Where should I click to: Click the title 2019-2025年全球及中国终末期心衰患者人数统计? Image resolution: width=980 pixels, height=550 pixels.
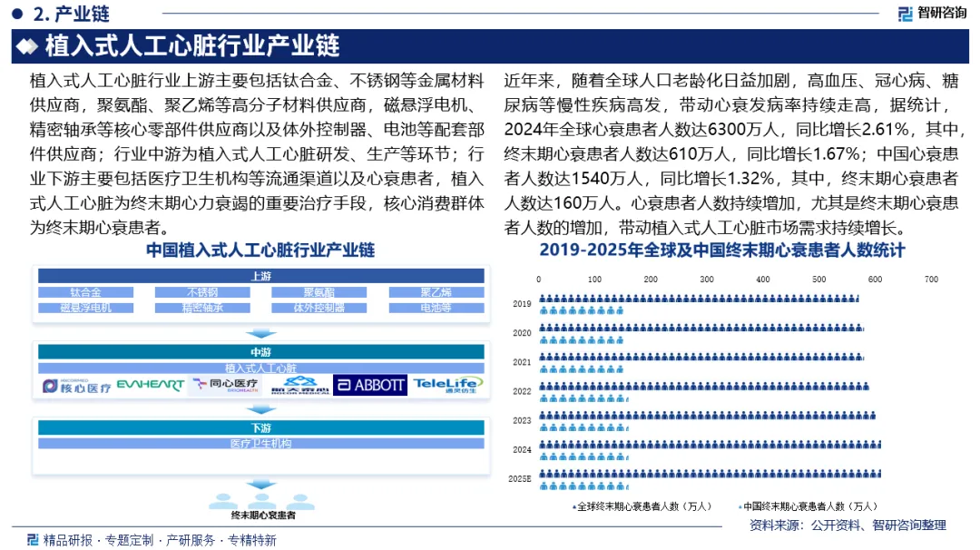tap(722, 250)
